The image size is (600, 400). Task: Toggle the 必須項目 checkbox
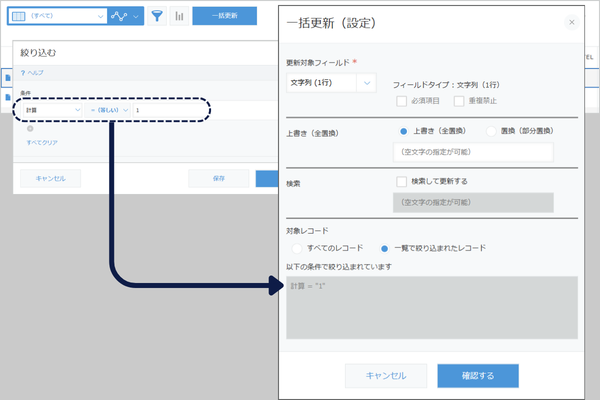pos(401,101)
